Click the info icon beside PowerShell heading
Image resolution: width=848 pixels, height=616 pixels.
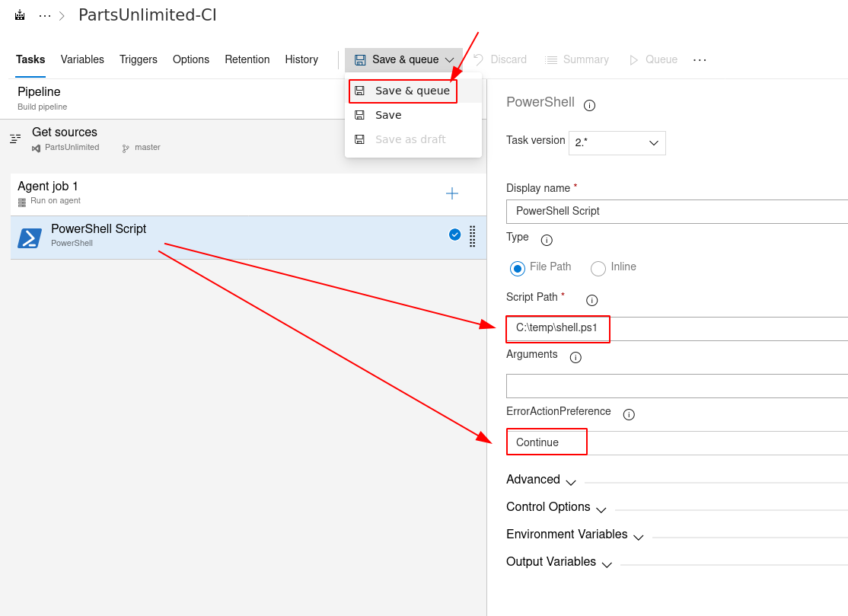click(589, 105)
